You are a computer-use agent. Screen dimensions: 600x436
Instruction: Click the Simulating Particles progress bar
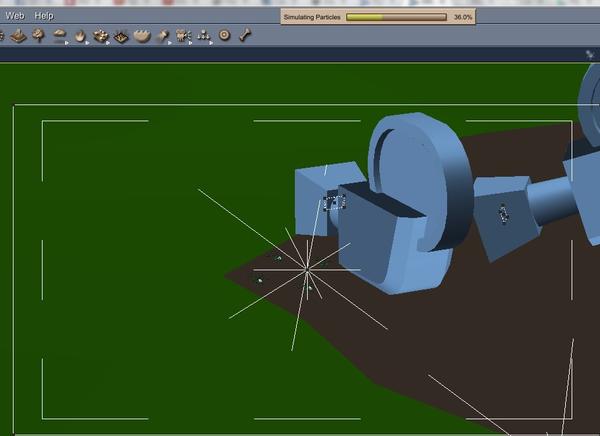pos(396,17)
